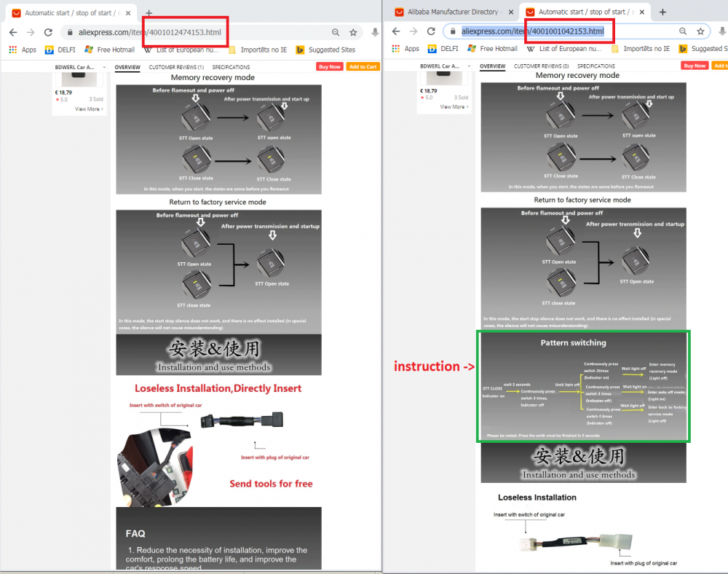728x574 pixels.
Task: Click lock icon in left window address bar
Action: tap(70, 33)
